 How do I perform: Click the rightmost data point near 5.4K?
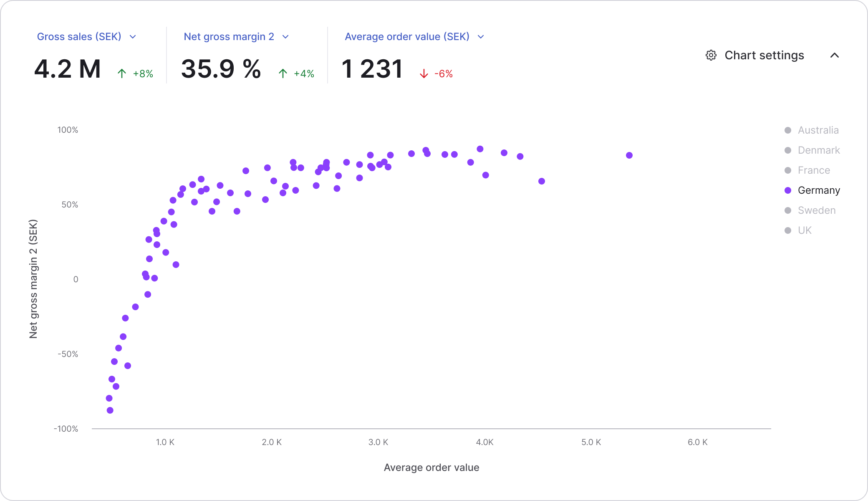coord(629,155)
